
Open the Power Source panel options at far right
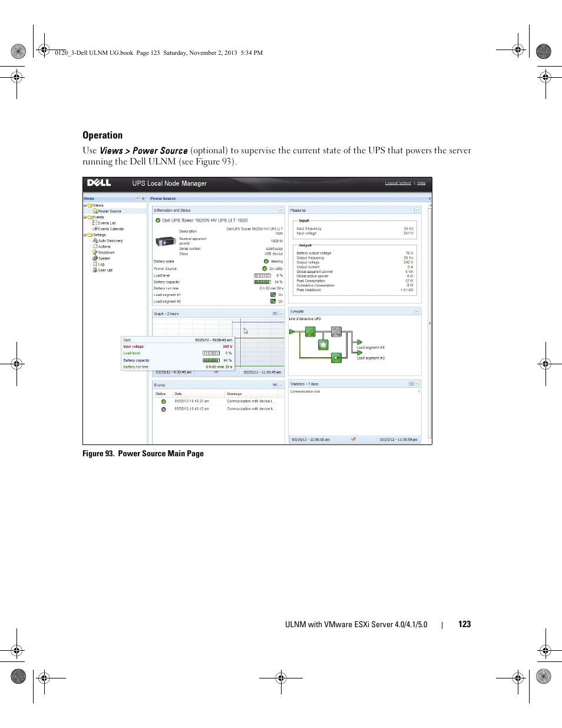coord(429,199)
